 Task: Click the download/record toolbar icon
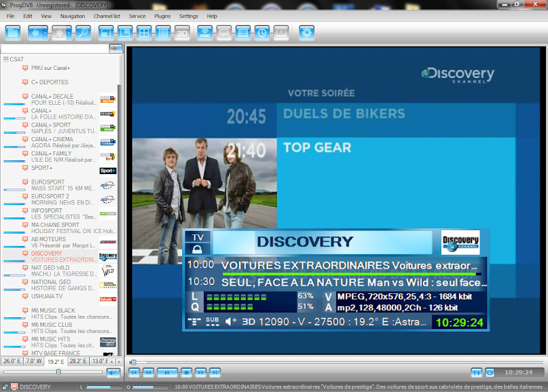click(x=205, y=33)
